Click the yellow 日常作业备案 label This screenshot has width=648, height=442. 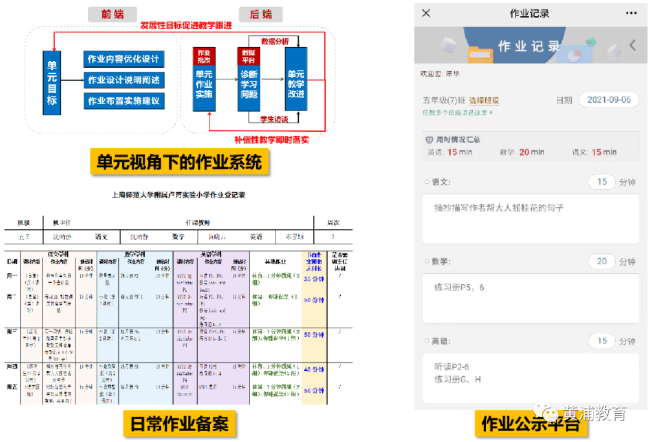click(x=179, y=423)
